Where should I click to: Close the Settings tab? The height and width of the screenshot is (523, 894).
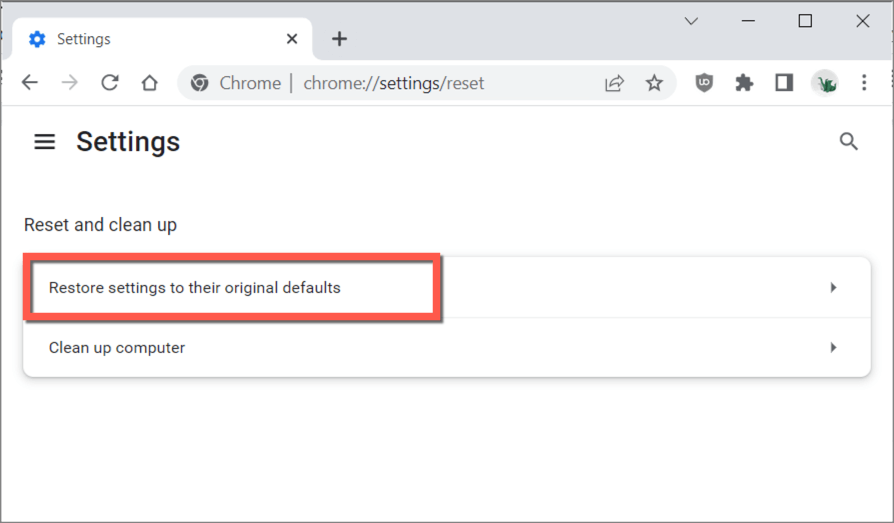pyautogui.click(x=292, y=39)
